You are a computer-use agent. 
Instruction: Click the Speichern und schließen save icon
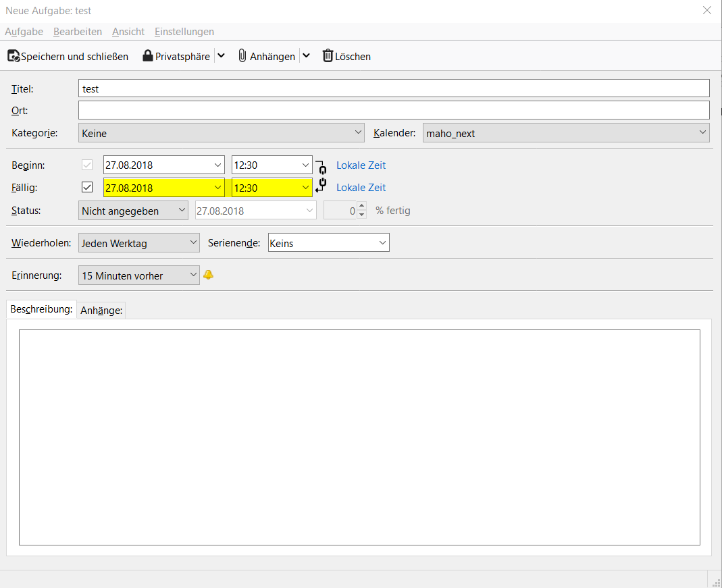point(14,57)
